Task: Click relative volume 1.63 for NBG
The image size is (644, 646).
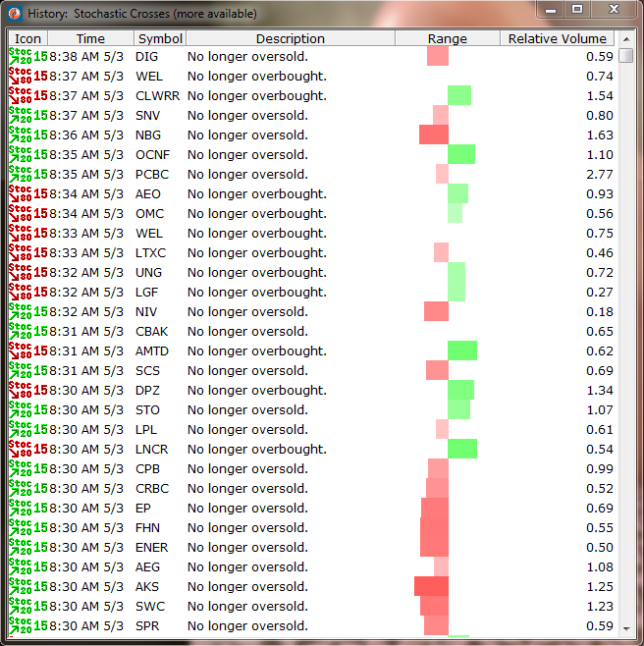Action: coord(600,135)
